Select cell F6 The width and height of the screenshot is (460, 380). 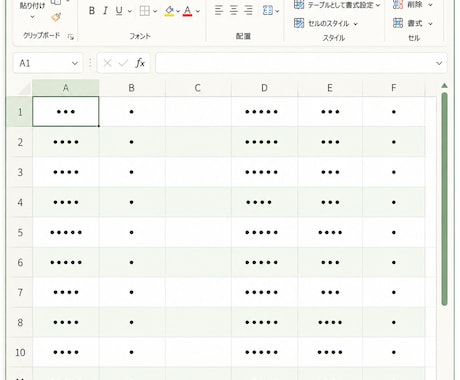click(394, 262)
